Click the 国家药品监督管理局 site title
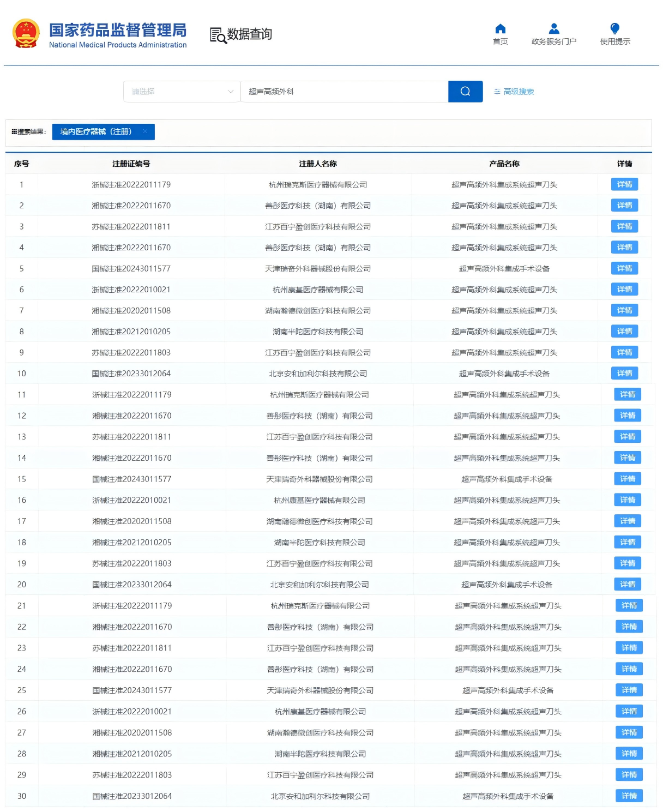 (x=118, y=30)
